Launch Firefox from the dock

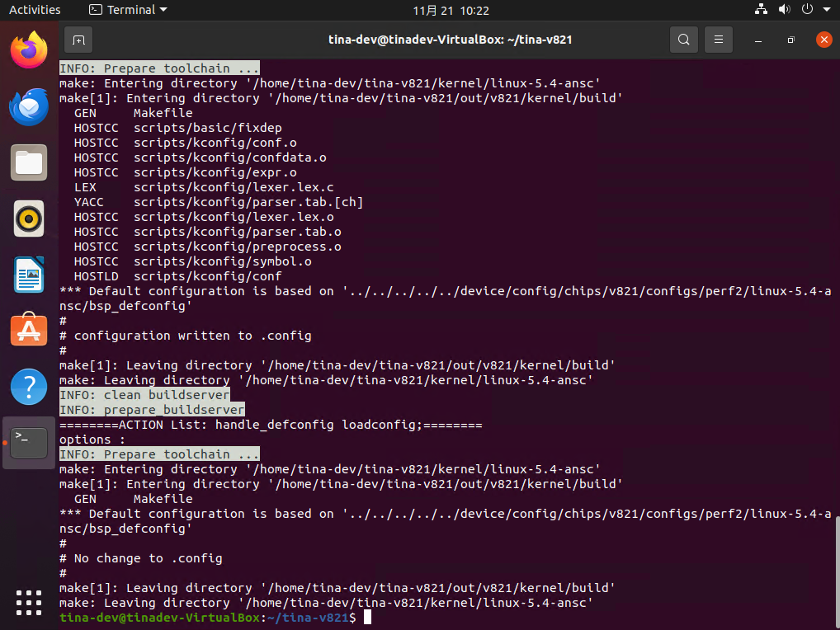click(x=29, y=50)
